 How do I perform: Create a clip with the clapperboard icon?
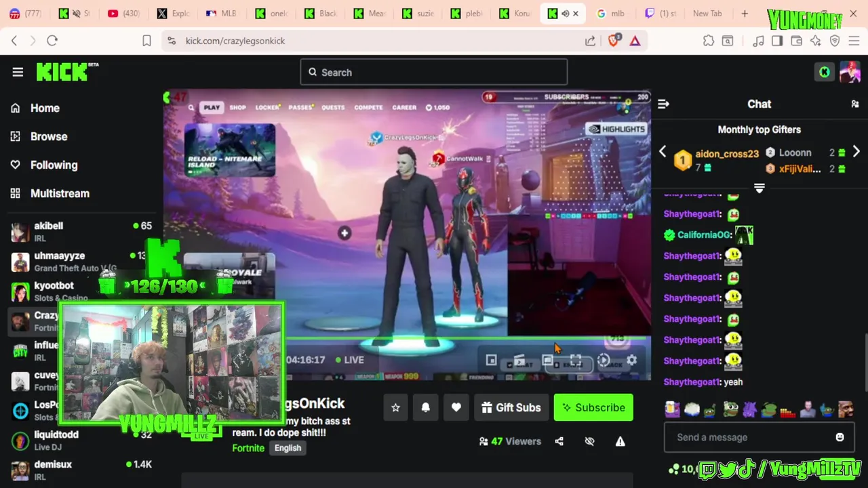pos(519,360)
